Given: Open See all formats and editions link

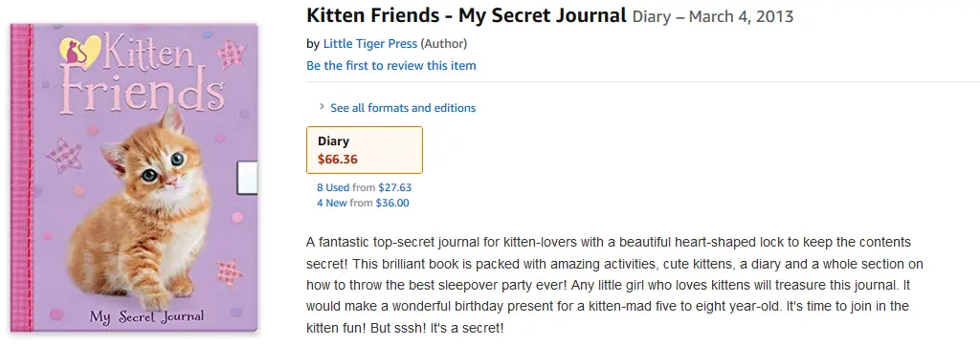Looking at the screenshot, I should click(403, 108).
